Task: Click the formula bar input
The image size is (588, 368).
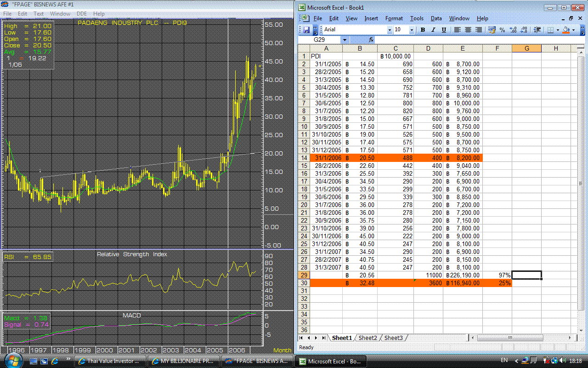Action: (480, 40)
